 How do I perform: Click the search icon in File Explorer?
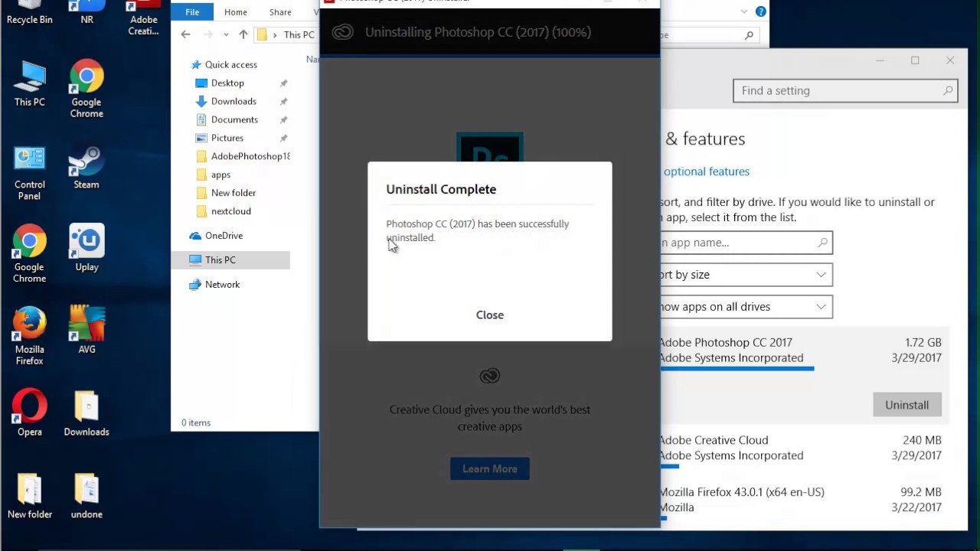point(749,34)
